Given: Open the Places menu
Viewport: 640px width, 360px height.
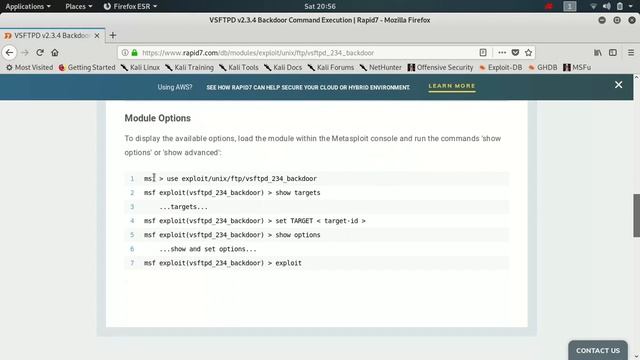Looking at the screenshot, I should pos(78,6).
